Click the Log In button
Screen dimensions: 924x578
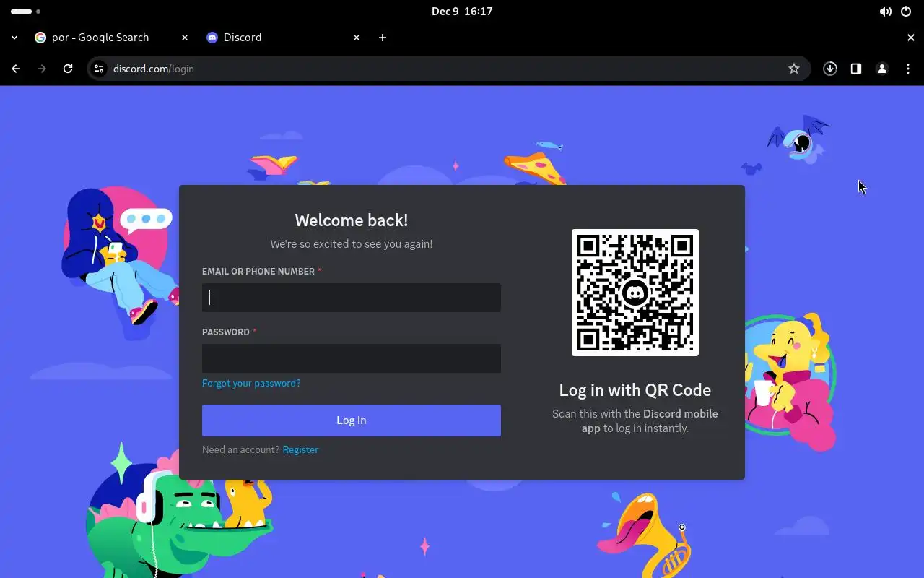[352, 420]
